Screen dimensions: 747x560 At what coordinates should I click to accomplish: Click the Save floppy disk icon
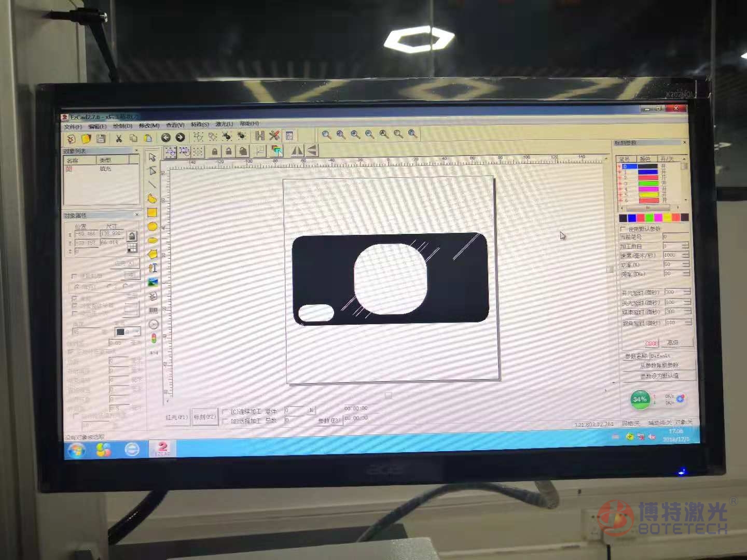tap(101, 138)
